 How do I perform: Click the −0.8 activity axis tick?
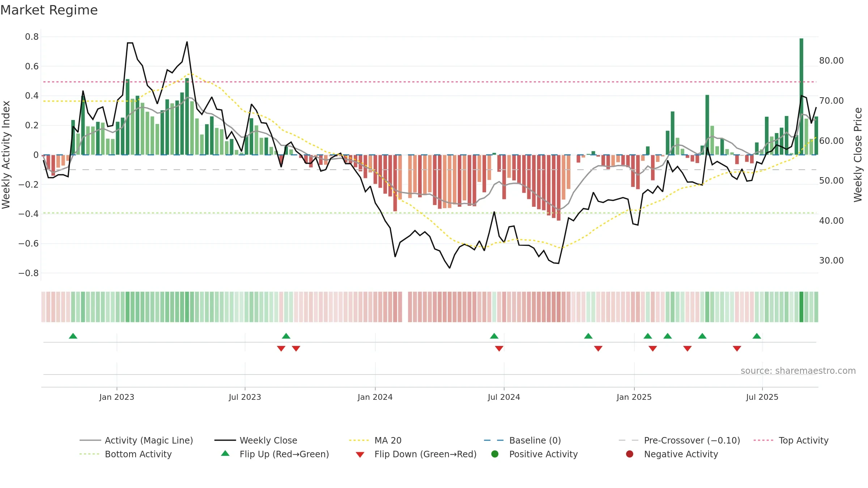pos(29,273)
